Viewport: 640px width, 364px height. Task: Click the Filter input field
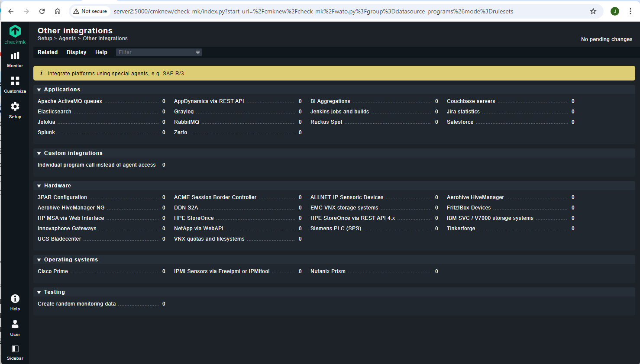[156, 52]
